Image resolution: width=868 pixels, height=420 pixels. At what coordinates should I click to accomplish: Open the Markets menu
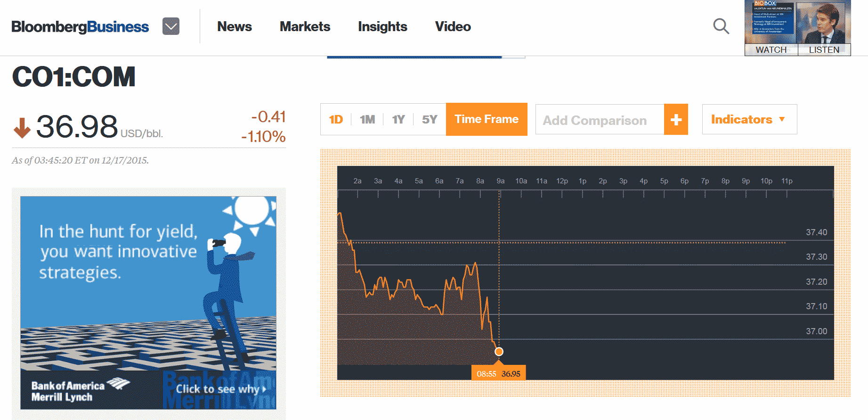coord(305,27)
